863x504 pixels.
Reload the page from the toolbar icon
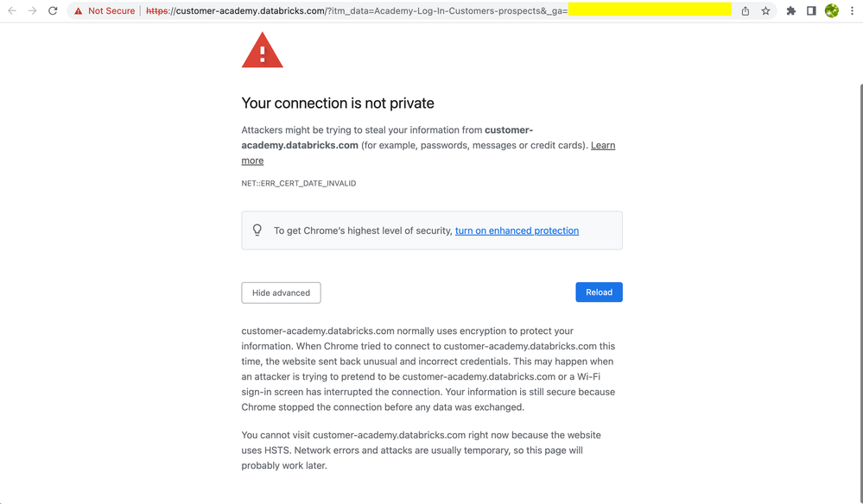(53, 11)
